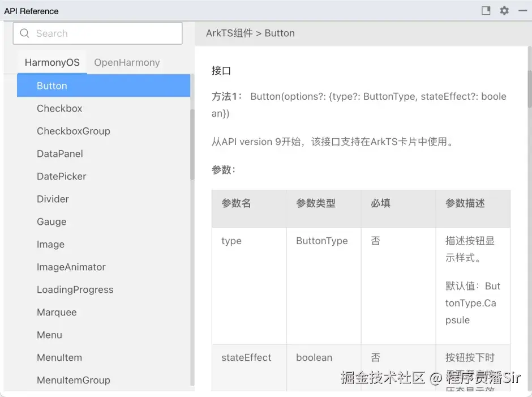The image size is (532, 397).
Task: Click the '参数类型' column header
Action: point(316,203)
